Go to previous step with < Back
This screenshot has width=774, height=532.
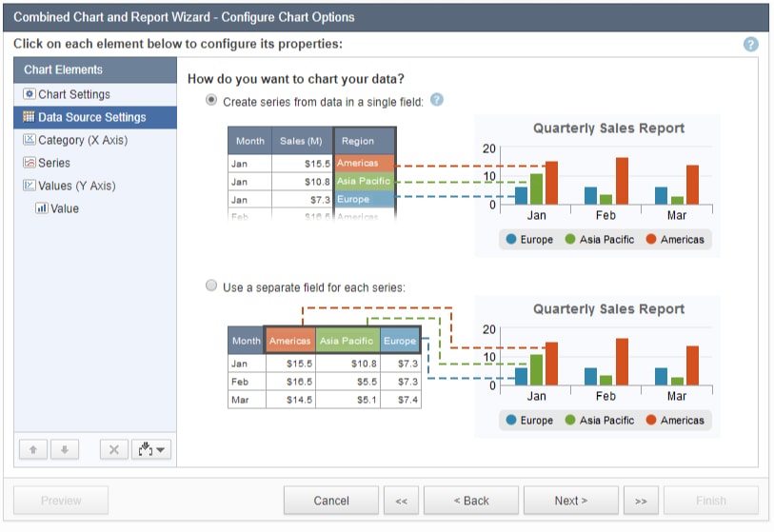[x=471, y=501]
